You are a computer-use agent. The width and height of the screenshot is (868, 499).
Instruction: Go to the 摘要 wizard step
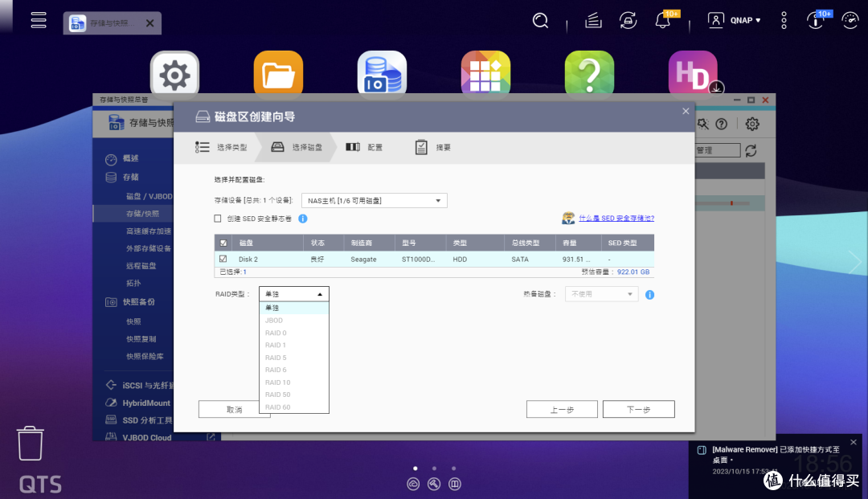click(x=432, y=147)
